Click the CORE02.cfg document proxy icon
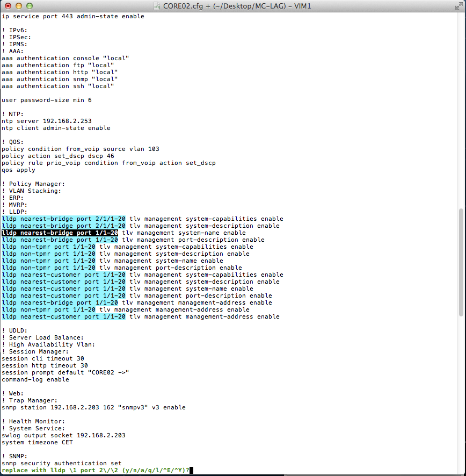 pyautogui.click(x=157, y=6)
